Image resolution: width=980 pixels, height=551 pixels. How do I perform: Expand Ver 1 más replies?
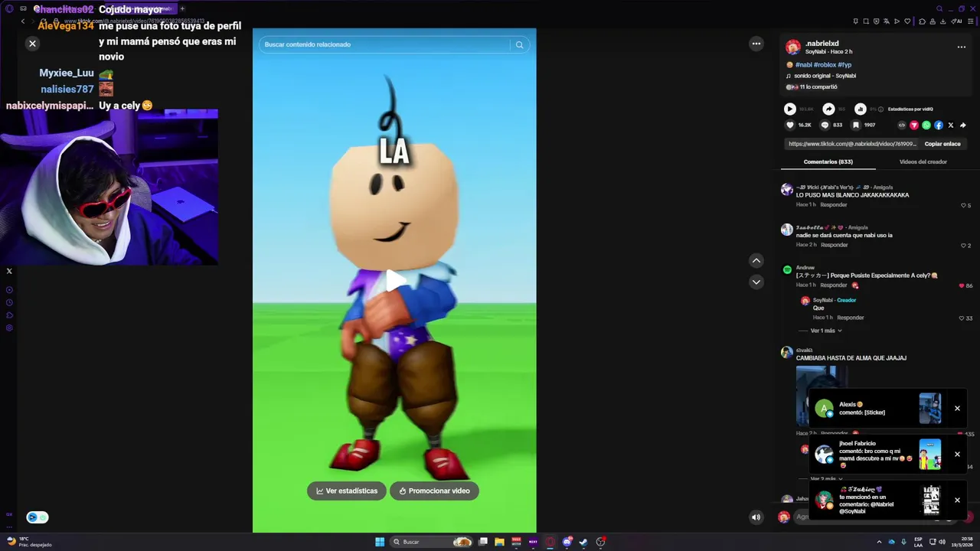[826, 331]
